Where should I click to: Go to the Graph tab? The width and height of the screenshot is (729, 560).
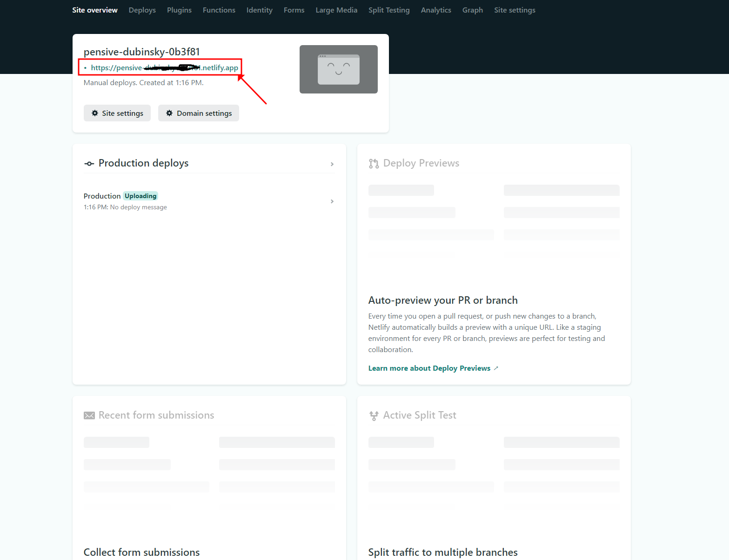[x=473, y=10]
